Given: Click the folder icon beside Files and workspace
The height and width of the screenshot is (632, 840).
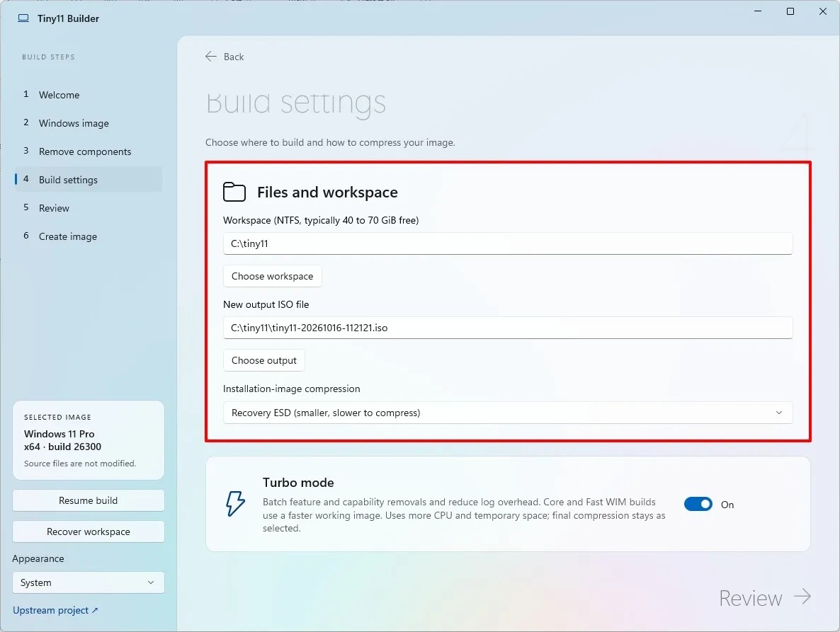Looking at the screenshot, I should click(x=234, y=192).
